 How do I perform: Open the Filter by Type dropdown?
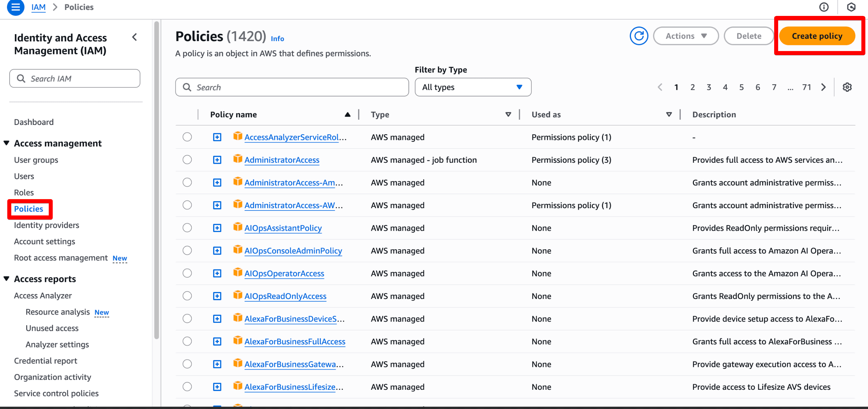[x=473, y=87]
